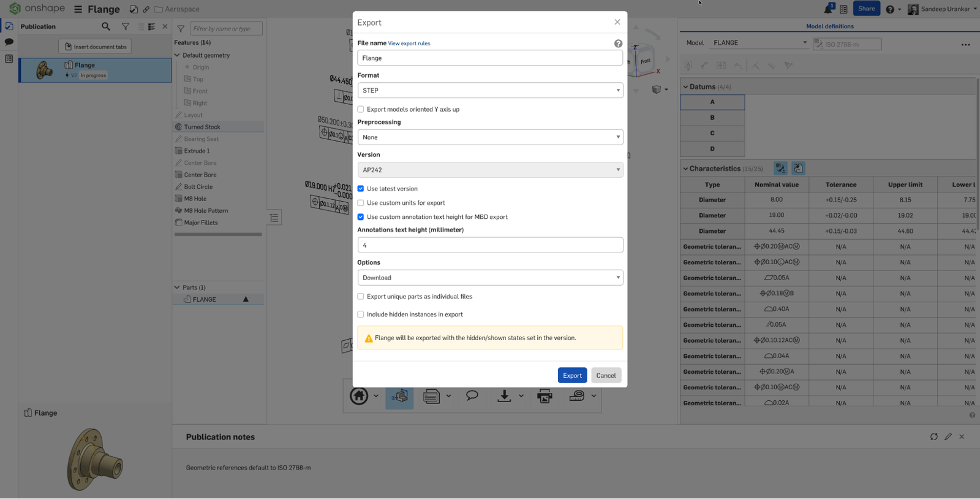Image resolution: width=980 pixels, height=499 pixels.
Task: Uncheck Use latest version checkbox
Action: pos(361,189)
